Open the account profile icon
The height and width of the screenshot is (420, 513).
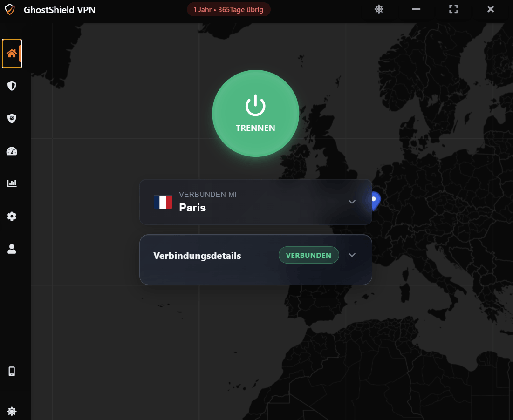pyautogui.click(x=12, y=249)
